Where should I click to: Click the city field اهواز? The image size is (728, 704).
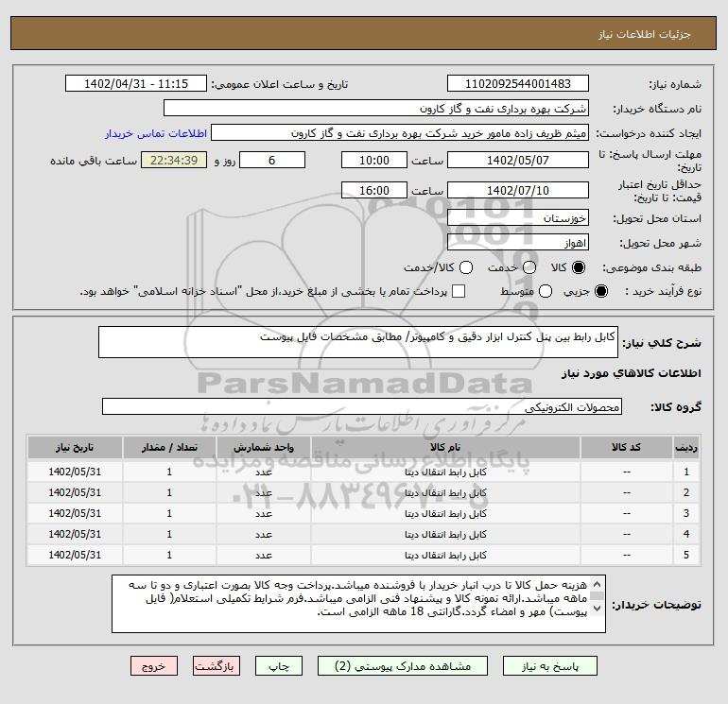[518, 242]
